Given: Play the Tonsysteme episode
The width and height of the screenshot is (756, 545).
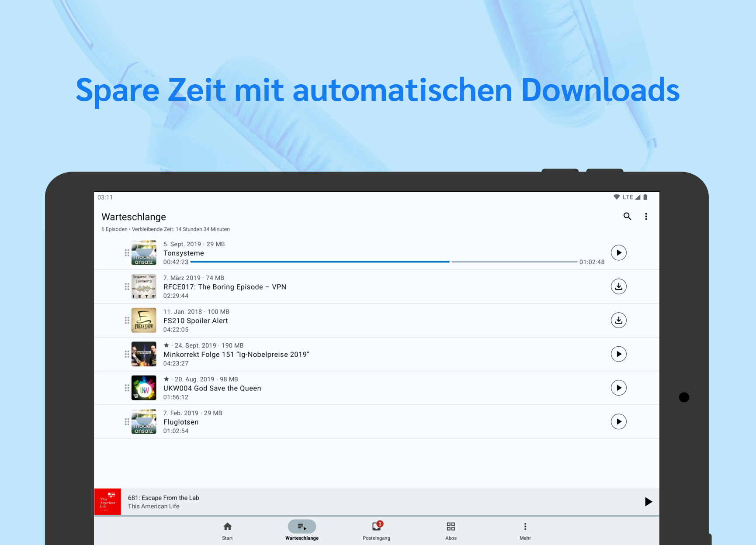Looking at the screenshot, I should click(x=618, y=253).
